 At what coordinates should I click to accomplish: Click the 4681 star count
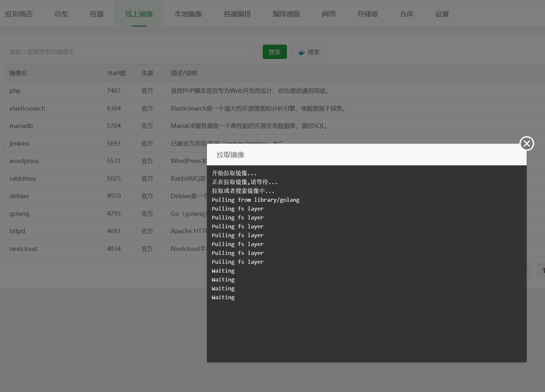[114, 231]
